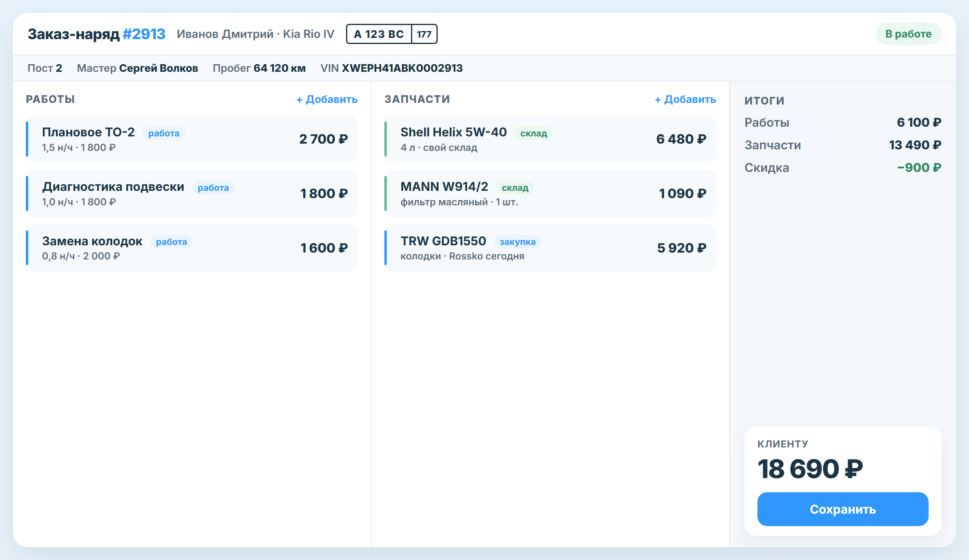The image size is (969, 560).
Task: Click the 1 090 ₽ price of MANN filter
Action: 682,194
